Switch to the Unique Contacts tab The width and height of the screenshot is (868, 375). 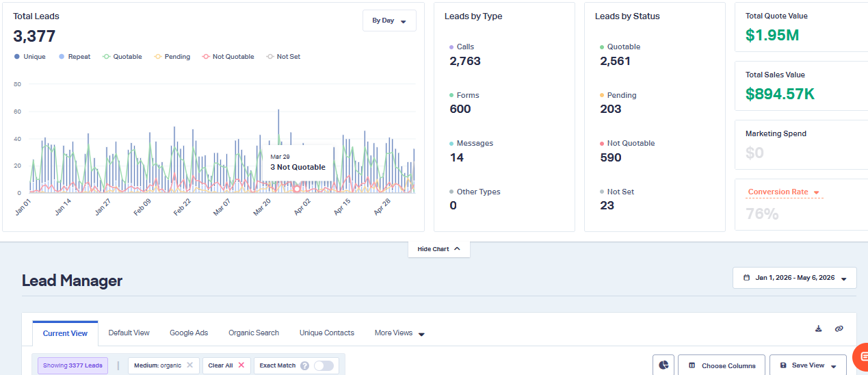click(x=327, y=333)
